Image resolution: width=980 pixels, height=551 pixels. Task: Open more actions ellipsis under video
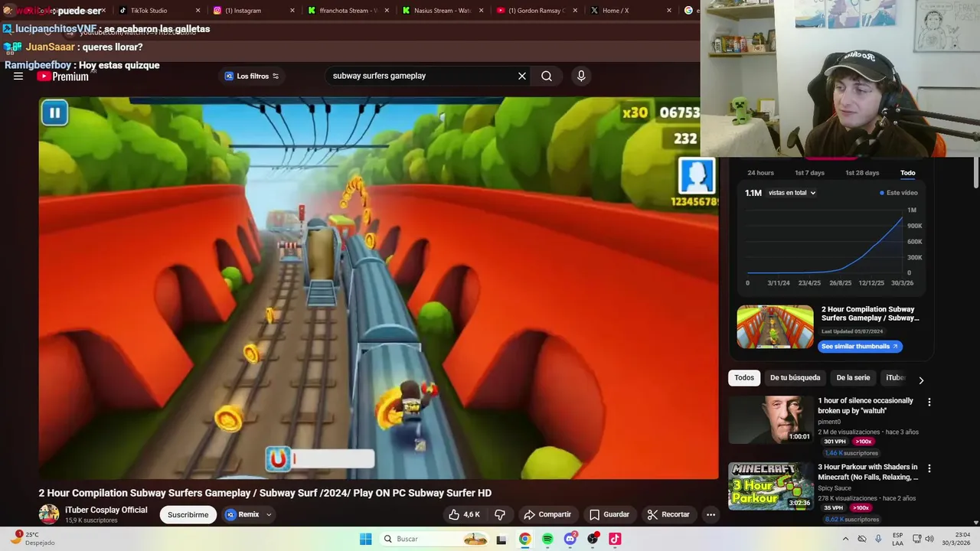[710, 514]
